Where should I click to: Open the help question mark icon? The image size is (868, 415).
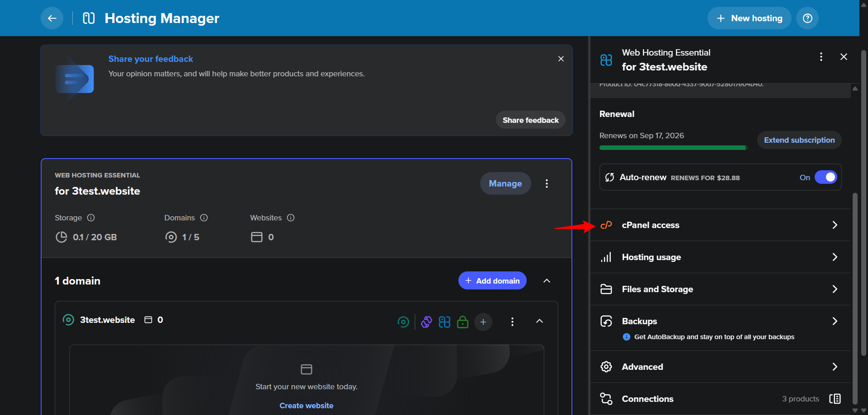(807, 19)
